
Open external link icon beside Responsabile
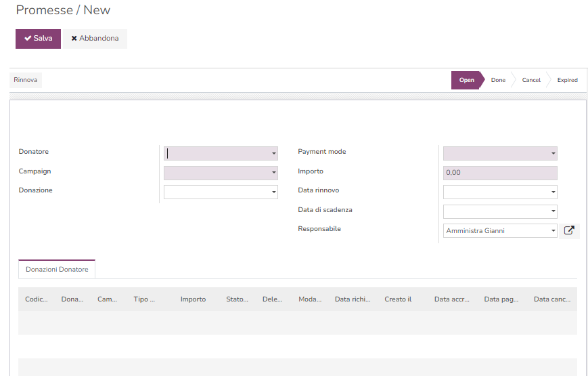click(x=569, y=231)
